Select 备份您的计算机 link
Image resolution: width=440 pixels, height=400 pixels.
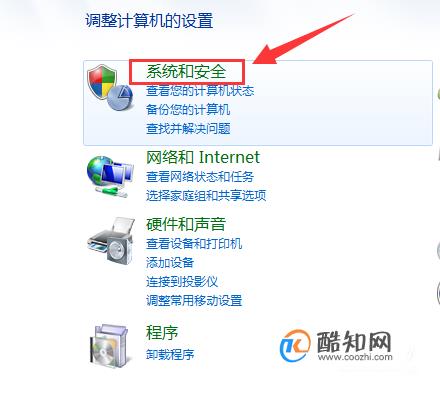point(188,110)
